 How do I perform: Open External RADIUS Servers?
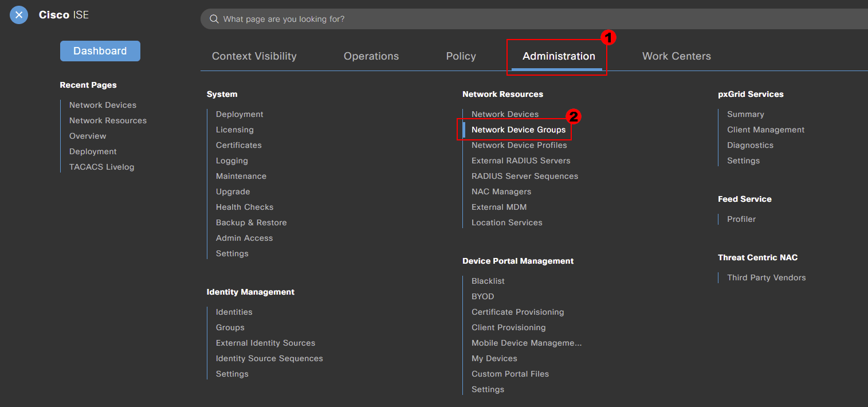(x=520, y=161)
